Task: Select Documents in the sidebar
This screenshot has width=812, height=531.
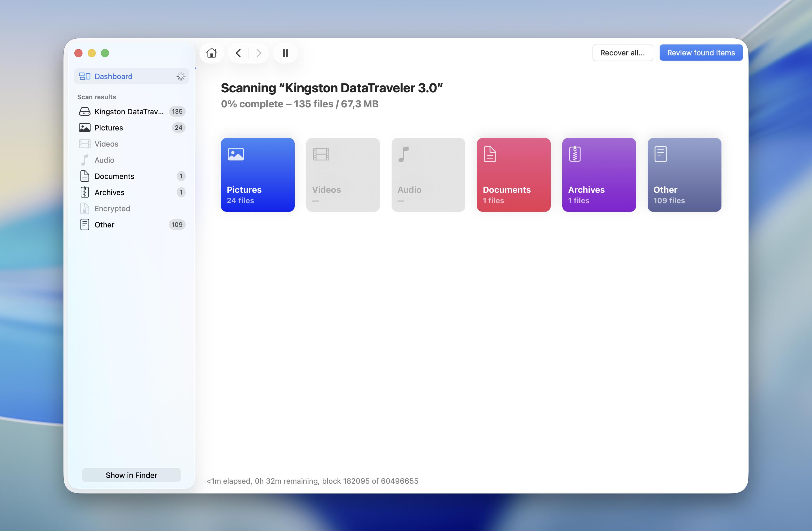Action: (131, 176)
